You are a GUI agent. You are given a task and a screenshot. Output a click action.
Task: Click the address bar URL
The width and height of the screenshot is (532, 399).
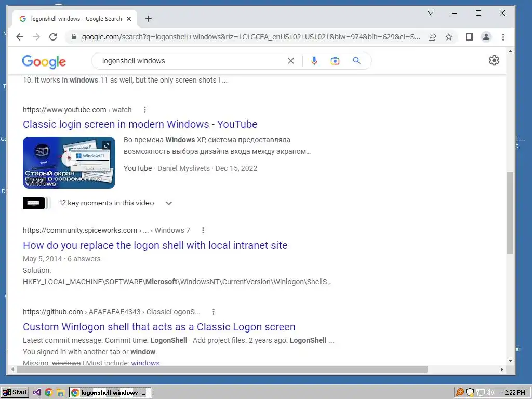[x=251, y=37]
